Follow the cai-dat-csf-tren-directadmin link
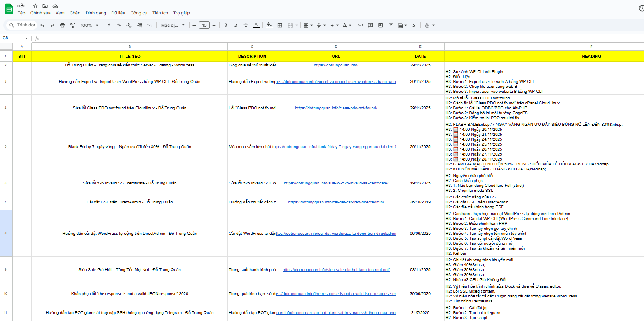This screenshot has height=321, width=644. point(336,202)
